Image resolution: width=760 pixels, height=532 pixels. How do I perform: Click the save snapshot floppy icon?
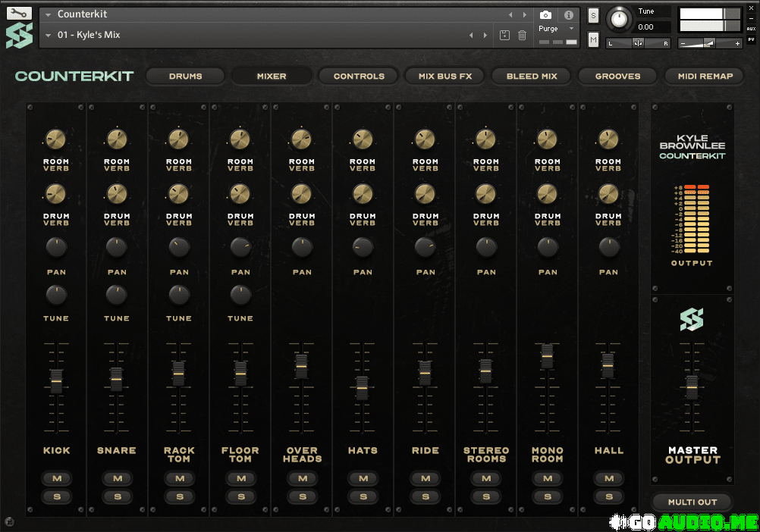(x=505, y=35)
